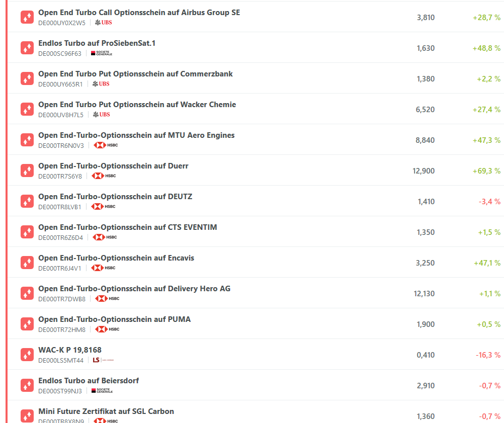Click the red icon next to Beiersdorf turbo
Image resolution: width=504 pixels, height=423 pixels.
pyautogui.click(x=27, y=385)
